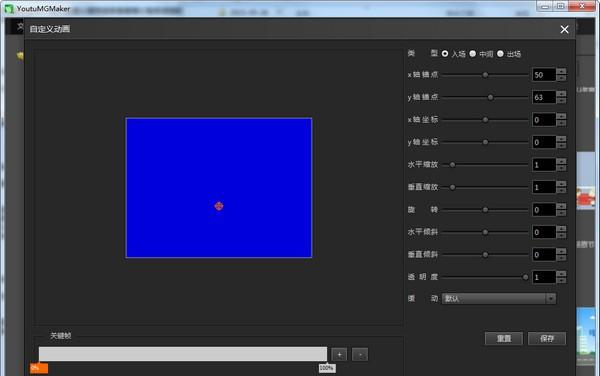Focus the 水平缩放 value field
600x376 pixels.
pos(544,165)
